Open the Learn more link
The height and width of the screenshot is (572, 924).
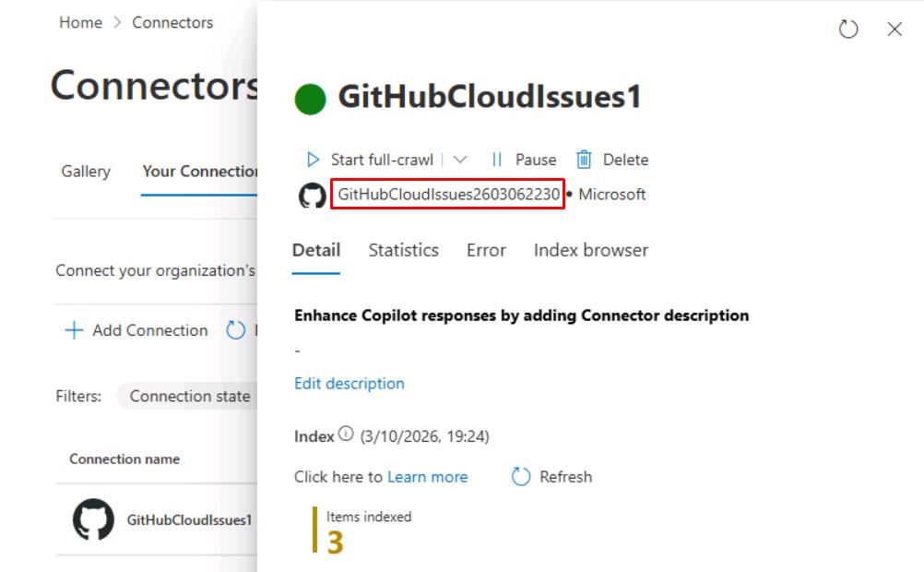[x=427, y=476]
